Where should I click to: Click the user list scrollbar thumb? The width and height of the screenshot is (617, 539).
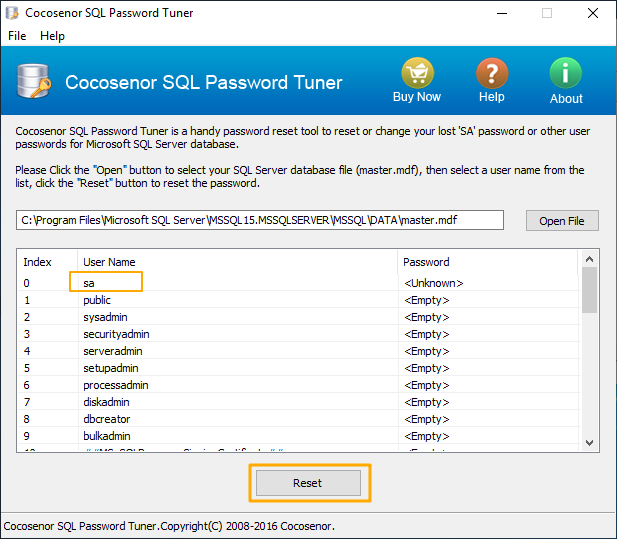589,290
